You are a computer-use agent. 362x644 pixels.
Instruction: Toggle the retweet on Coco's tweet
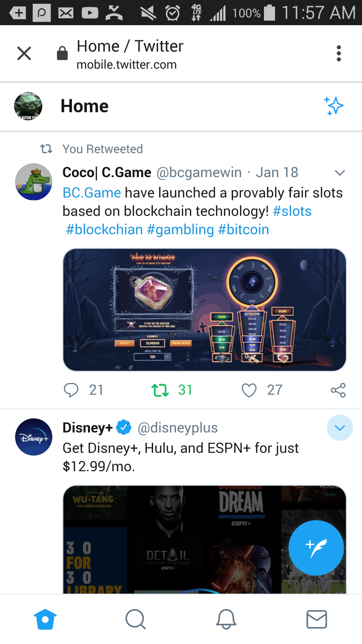pyautogui.click(x=160, y=390)
